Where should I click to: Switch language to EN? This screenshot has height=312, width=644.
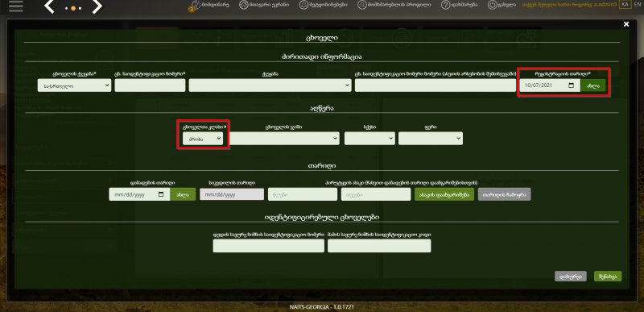[637, 4]
